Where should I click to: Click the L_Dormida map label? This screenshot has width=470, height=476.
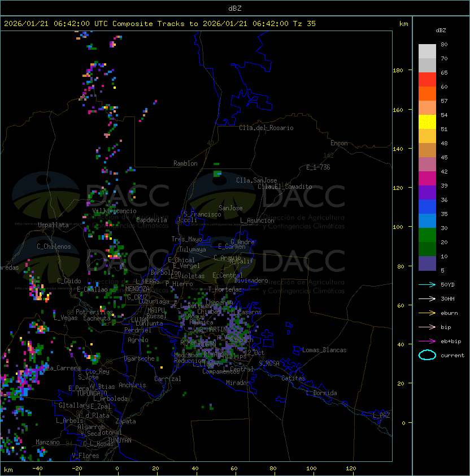(321, 393)
